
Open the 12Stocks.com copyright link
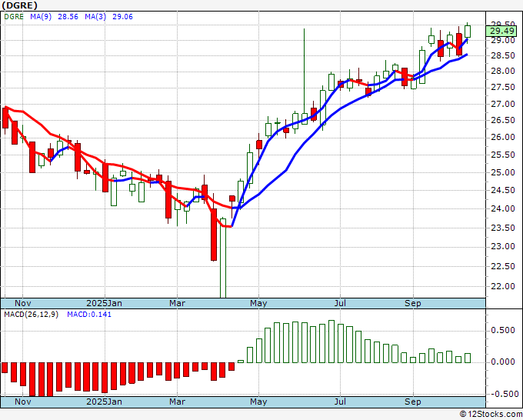491,415
